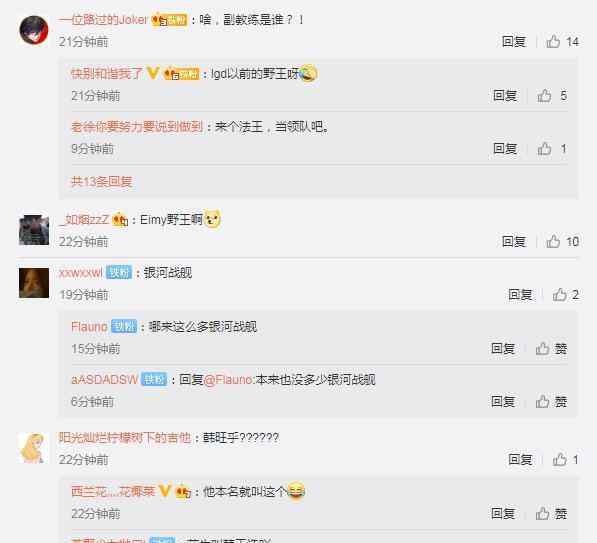
Task: Like the 他本名就叫这个 reply
Action: (x=551, y=514)
